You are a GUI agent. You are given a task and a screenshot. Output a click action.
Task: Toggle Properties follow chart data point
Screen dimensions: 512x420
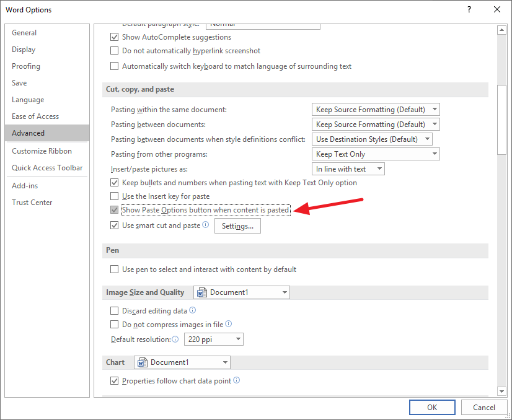(x=114, y=381)
